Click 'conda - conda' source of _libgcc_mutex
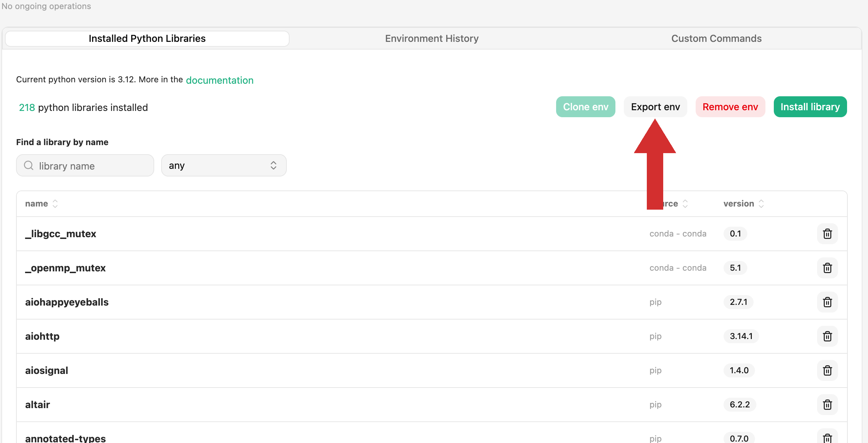This screenshot has height=443, width=868. pos(678,234)
